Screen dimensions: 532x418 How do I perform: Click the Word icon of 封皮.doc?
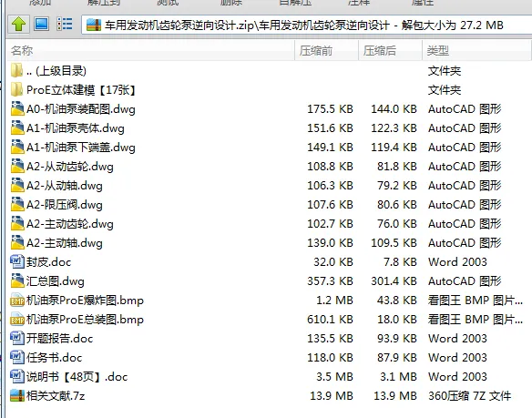17,261
